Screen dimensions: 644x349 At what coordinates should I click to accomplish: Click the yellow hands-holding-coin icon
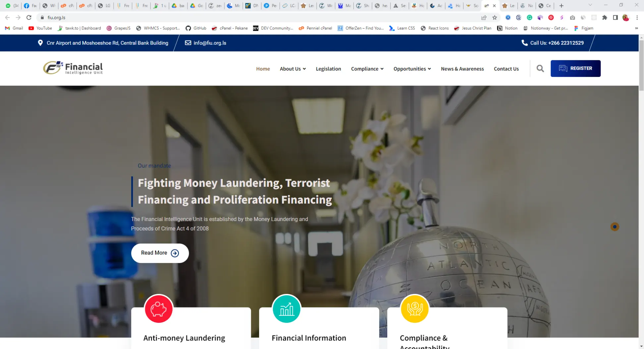tap(415, 309)
